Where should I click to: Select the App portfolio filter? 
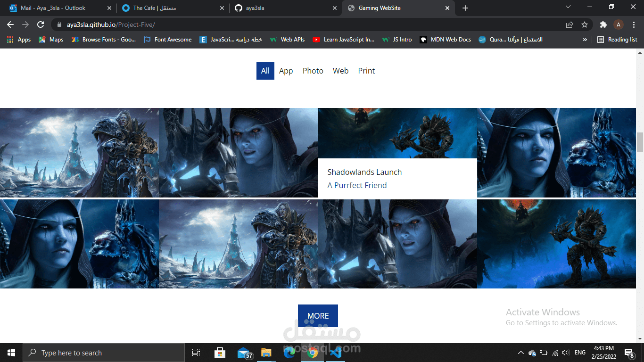[x=286, y=71]
